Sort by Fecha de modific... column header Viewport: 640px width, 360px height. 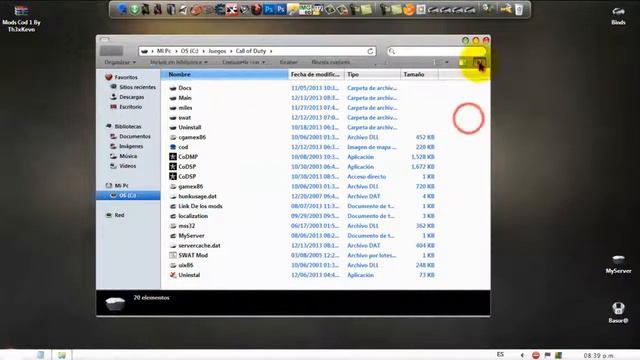click(x=316, y=74)
